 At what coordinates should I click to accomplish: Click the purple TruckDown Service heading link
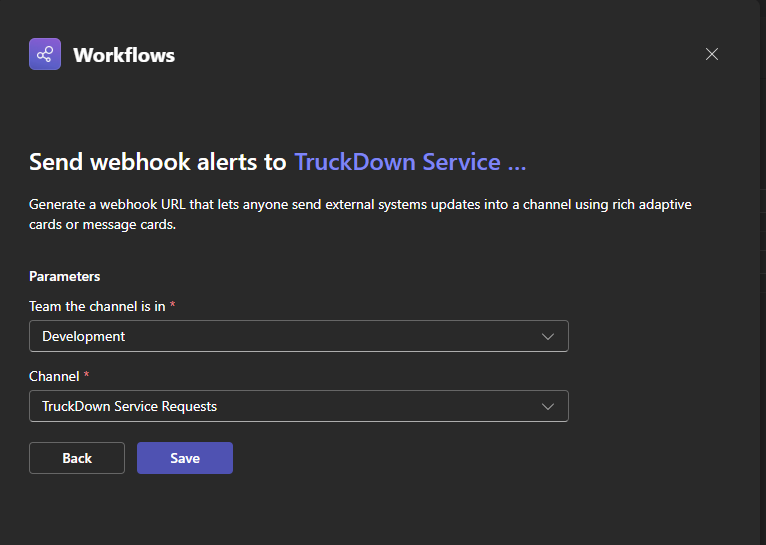410,162
